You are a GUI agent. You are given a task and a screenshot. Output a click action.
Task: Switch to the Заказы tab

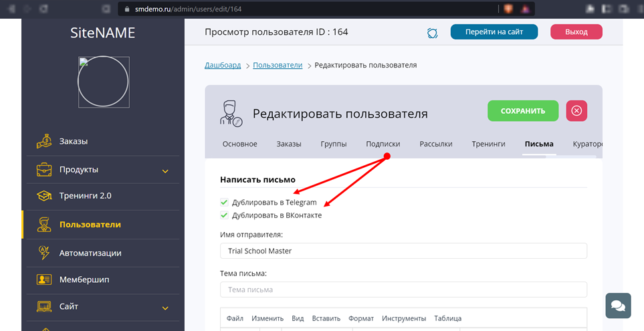(289, 144)
